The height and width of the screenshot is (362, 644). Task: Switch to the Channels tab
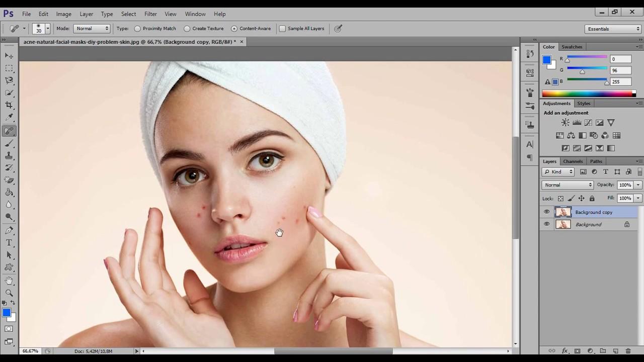573,161
